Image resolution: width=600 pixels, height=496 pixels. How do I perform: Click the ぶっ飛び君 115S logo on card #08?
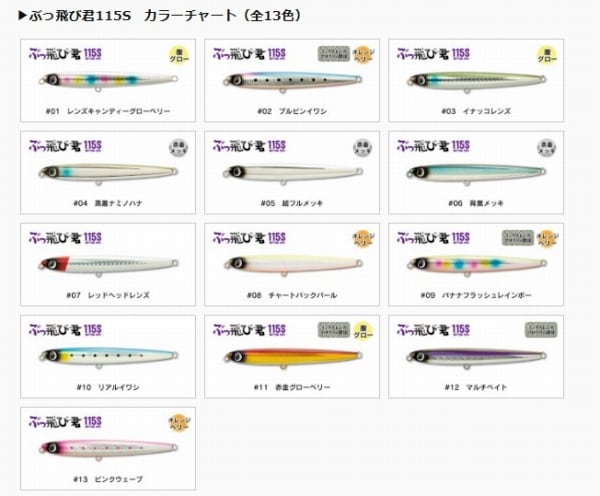(x=249, y=238)
